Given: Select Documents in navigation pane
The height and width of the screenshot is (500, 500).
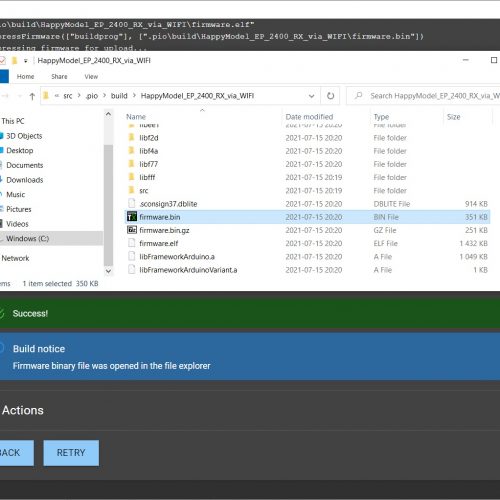Looking at the screenshot, I should (25, 165).
